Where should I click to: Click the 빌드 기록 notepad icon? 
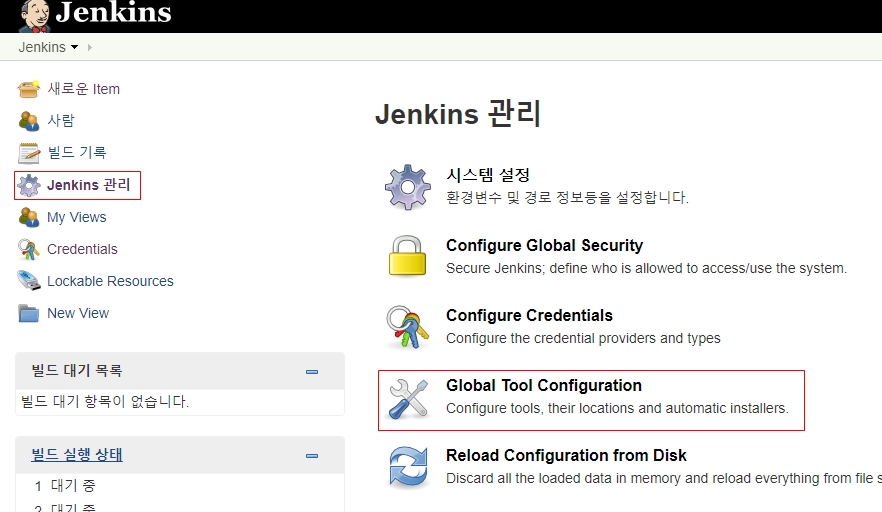[29, 152]
